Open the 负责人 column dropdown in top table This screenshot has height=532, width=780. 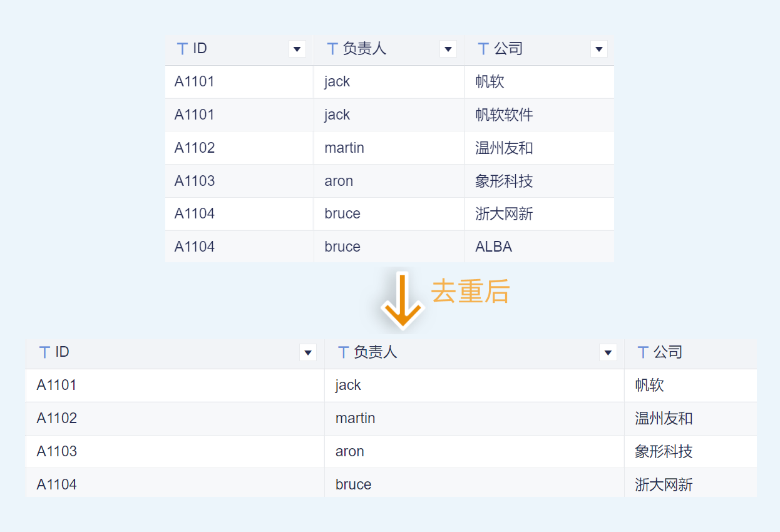pos(448,49)
